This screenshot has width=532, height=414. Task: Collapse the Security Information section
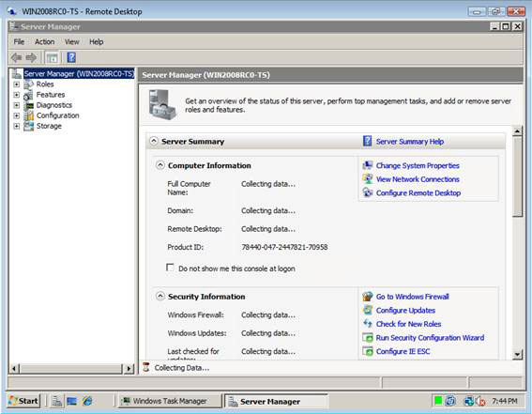tap(160, 297)
